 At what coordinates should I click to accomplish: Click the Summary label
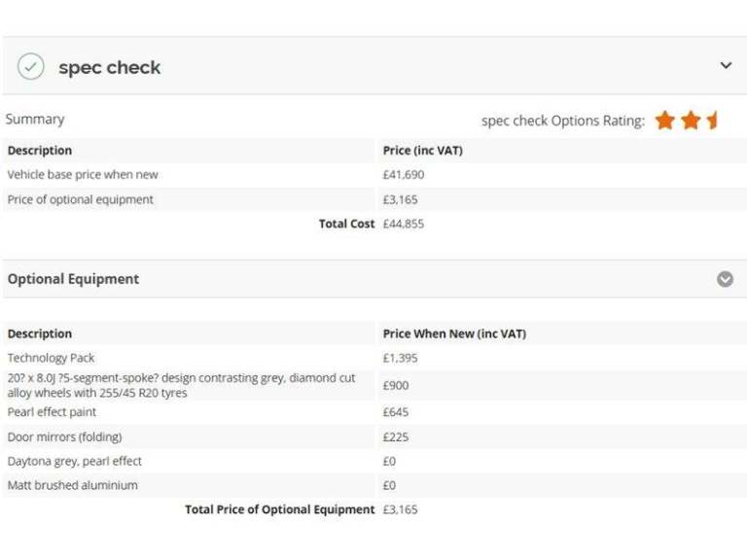click(x=35, y=119)
